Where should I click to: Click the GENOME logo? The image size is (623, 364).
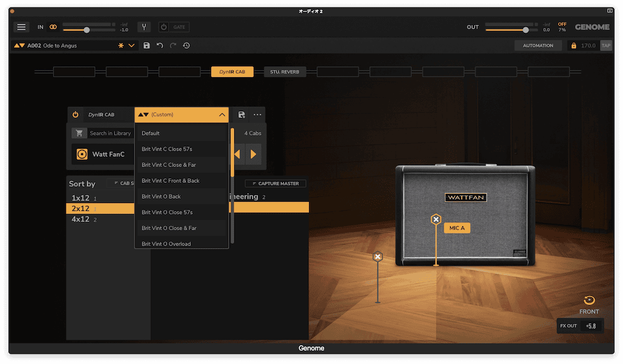click(x=592, y=27)
